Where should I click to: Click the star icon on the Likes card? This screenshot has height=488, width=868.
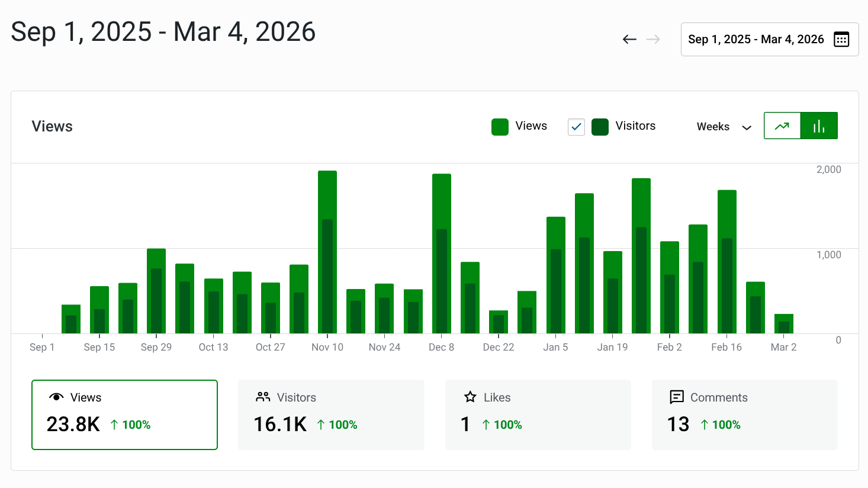point(470,397)
